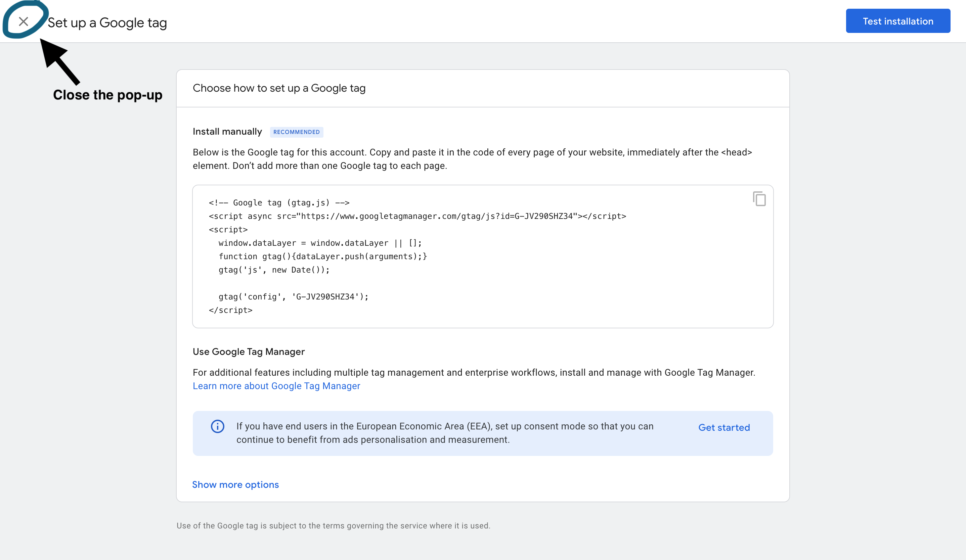Click the Set up a Google tag title

107,22
